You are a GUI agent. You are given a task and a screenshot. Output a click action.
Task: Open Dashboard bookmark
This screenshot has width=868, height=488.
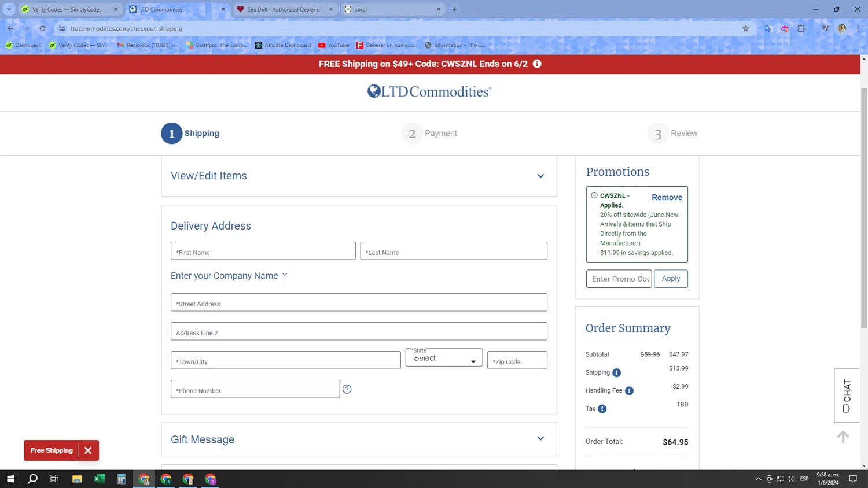click(x=23, y=45)
